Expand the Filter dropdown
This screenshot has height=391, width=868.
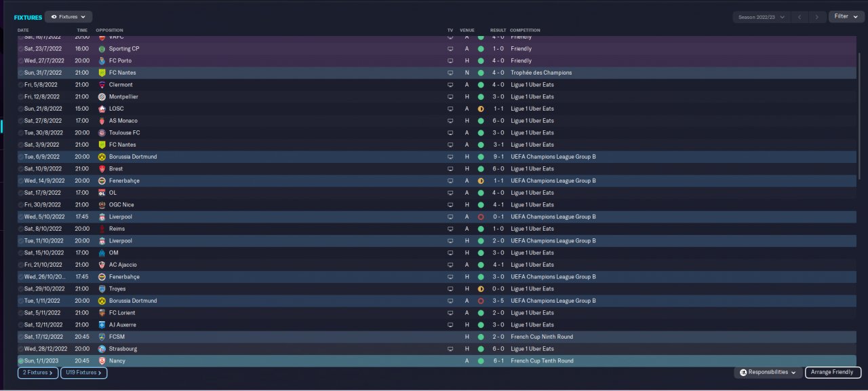(x=846, y=16)
